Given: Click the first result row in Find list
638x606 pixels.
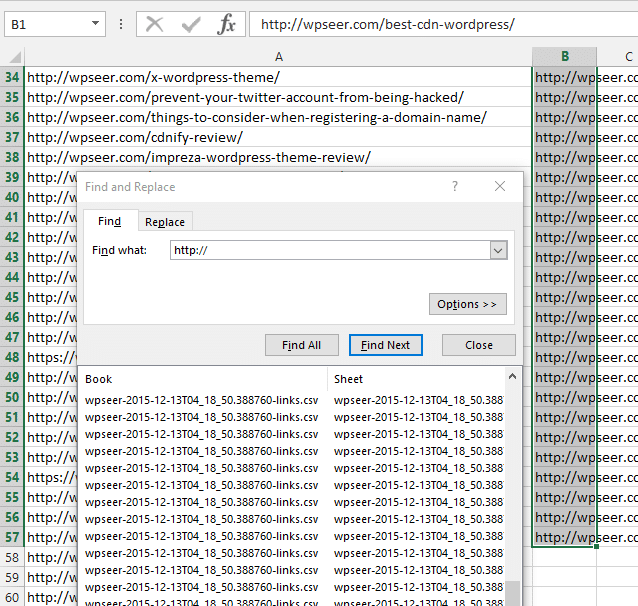Looking at the screenshot, I should click(x=291, y=400).
